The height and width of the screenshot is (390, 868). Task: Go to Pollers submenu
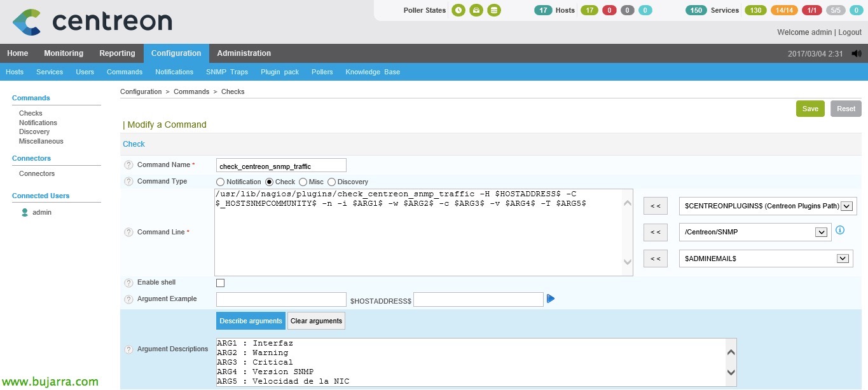point(322,72)
